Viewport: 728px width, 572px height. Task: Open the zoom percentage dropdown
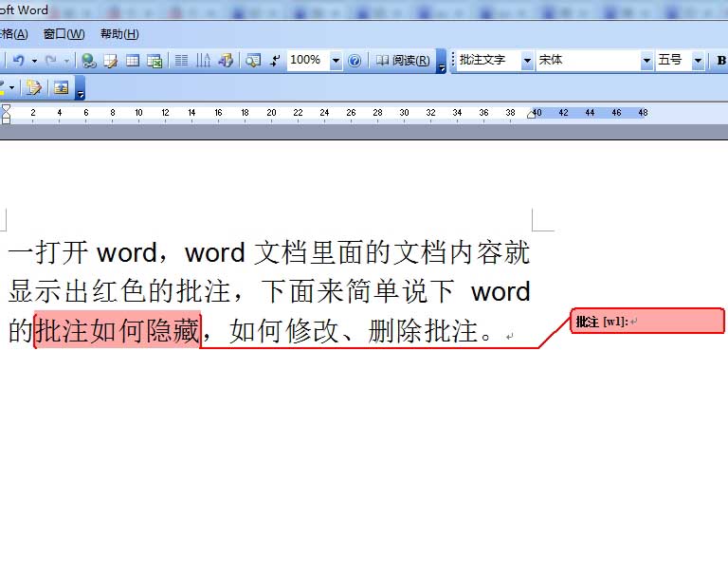336,61
